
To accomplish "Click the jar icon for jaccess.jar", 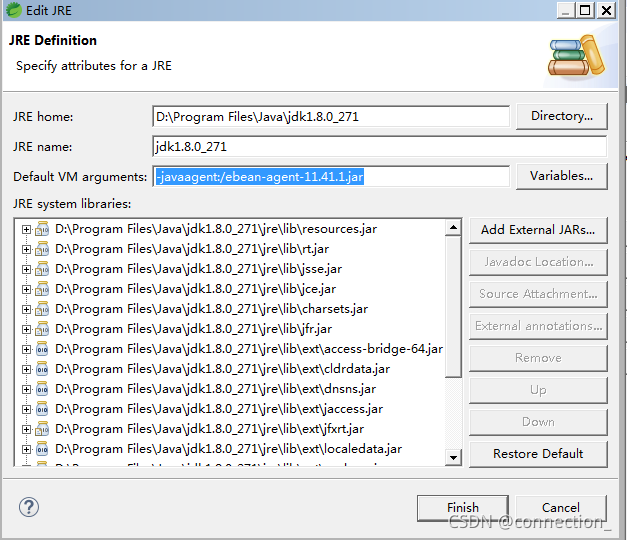I will (x=42, y=409).
